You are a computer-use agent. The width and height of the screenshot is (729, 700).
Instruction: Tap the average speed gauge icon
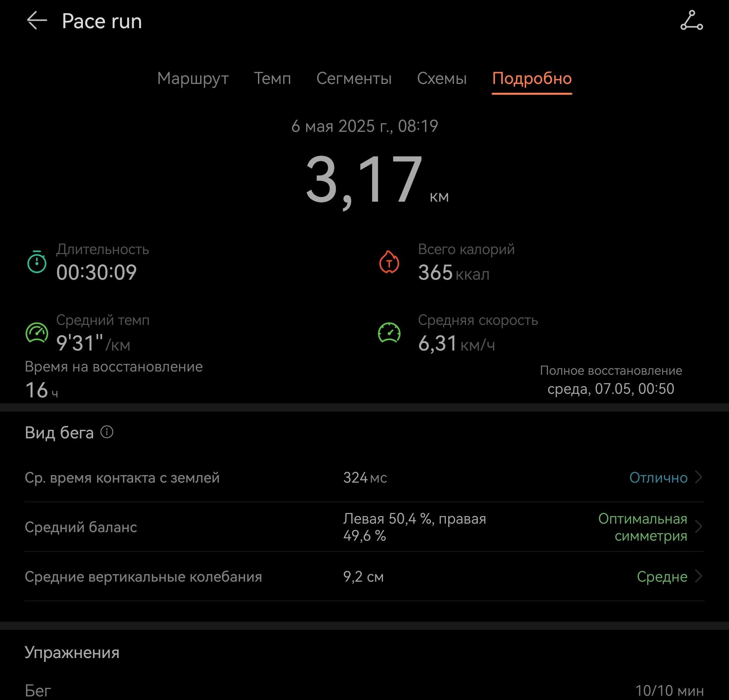pos(389,332)
